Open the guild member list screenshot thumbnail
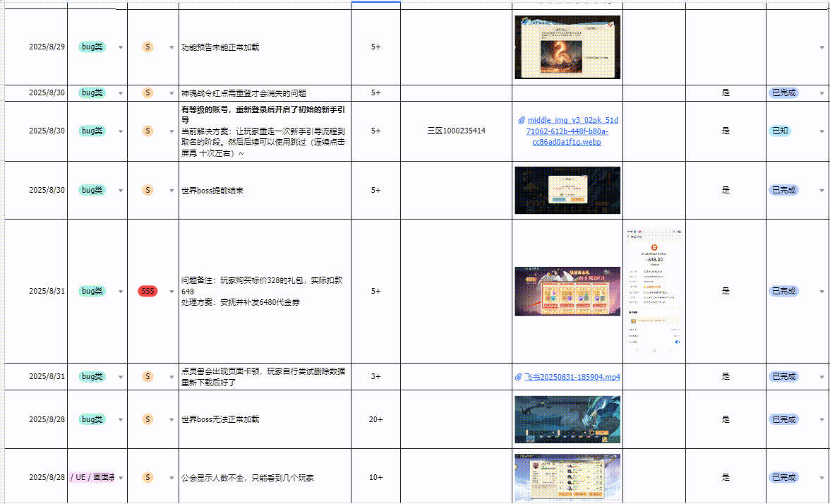The image size is (830, 504). pos(567,477)
